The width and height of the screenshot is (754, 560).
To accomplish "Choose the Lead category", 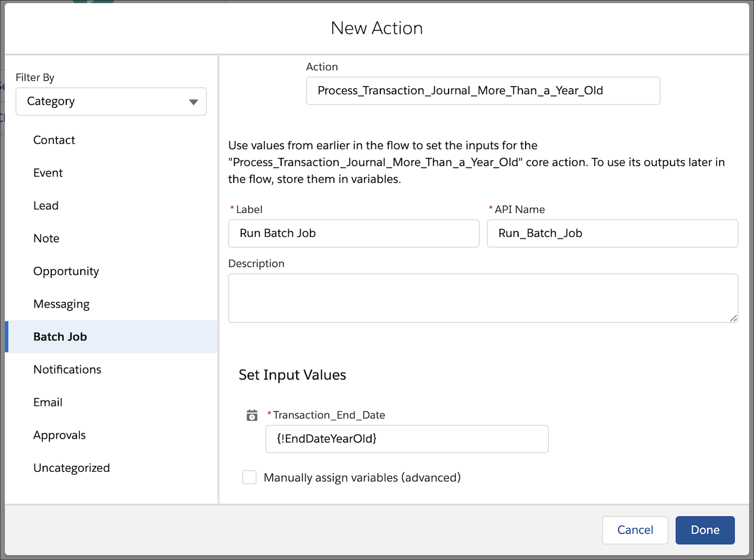I will coord(46,206).
